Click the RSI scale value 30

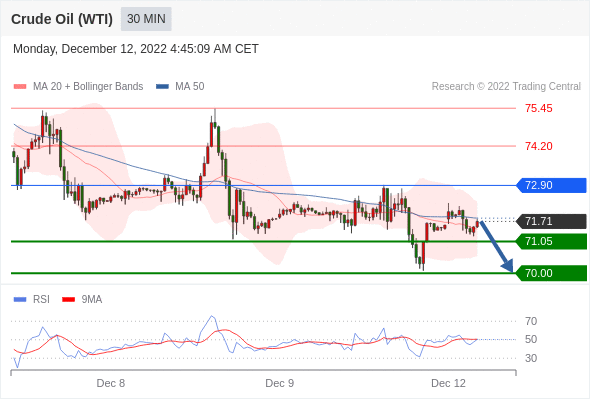531,358
